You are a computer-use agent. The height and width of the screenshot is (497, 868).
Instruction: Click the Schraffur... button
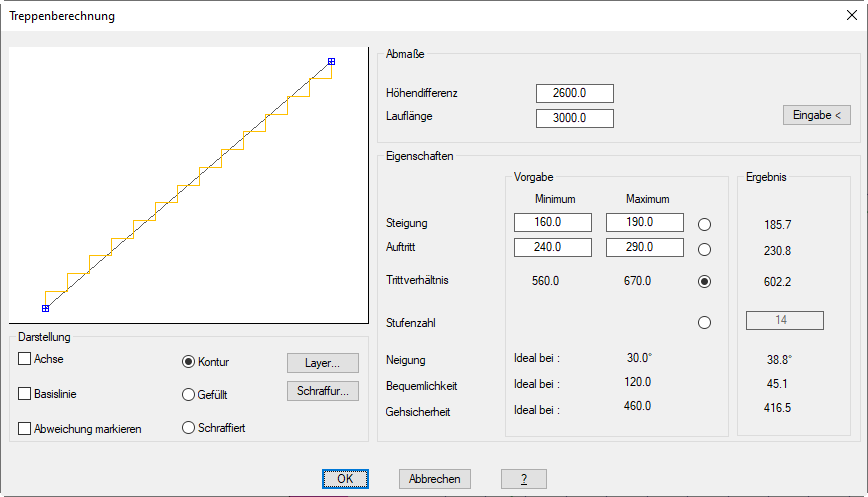pyautogui.click(x=322, y=391)
